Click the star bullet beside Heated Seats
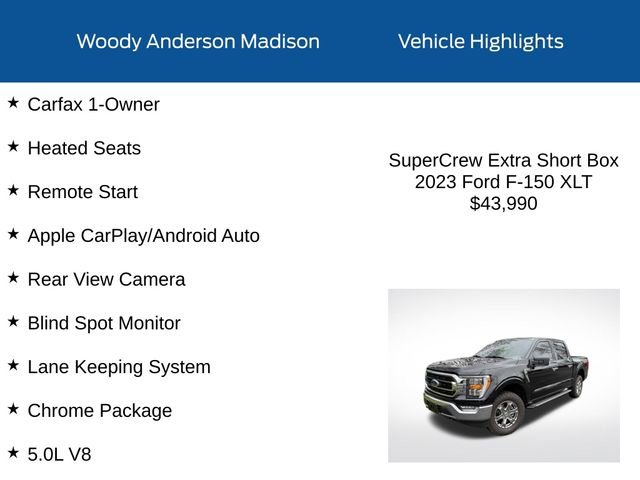Screen dimensions: 640x480 pyautogui.click(x=13, y=146)
